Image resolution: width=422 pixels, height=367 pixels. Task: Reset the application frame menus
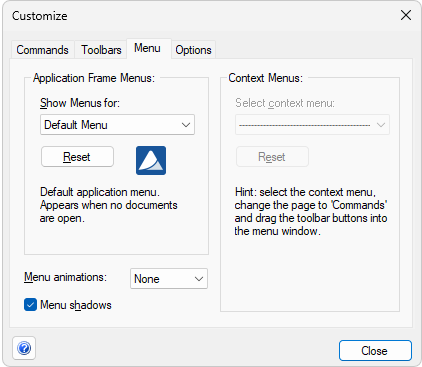[77, 157]
